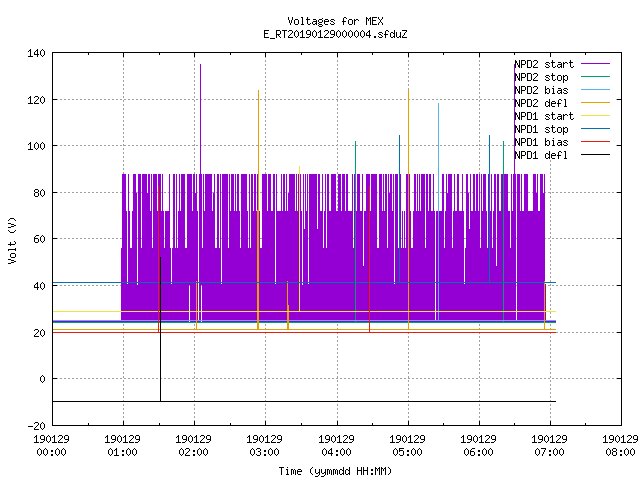
Task: Click the dark blue NPD1 stop spike before 05:00
Action: point(400,208)
